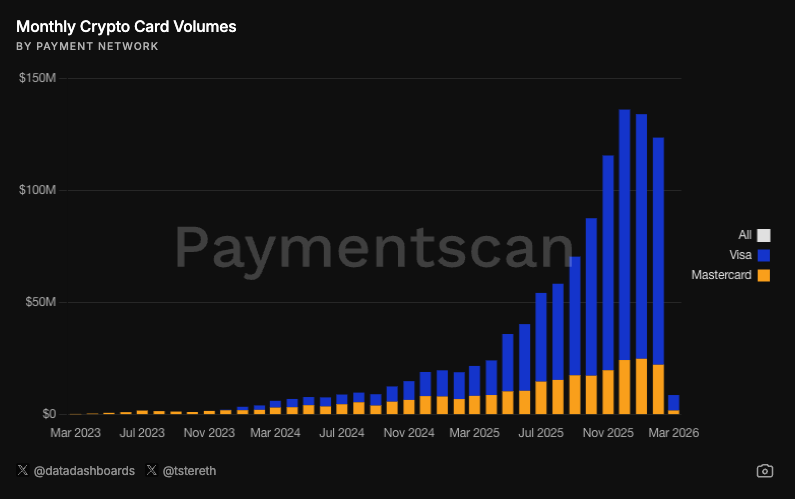Image resolution: width=795 pixels, height=499 pixels.
Task: Click the BY PAYMENT NETWORK subtitle
Action: [x=87, y=46]
